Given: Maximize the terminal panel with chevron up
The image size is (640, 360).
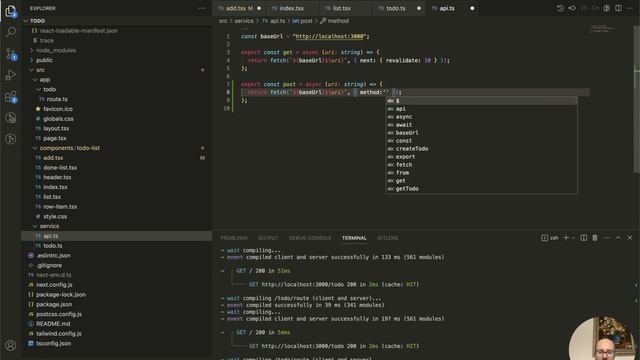Looking at the screenshot, I should (618, 238).
